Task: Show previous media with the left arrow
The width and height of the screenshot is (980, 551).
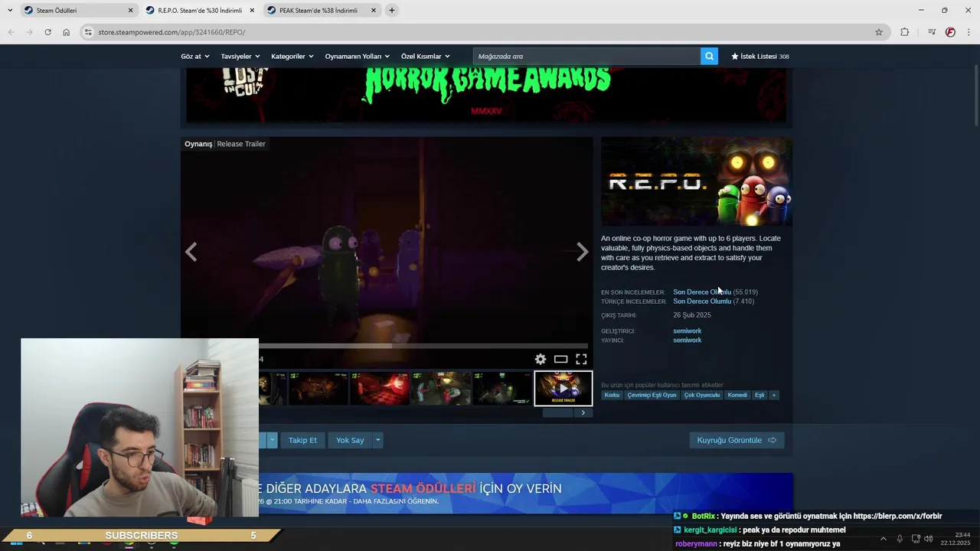Action: tap(191, 252)
